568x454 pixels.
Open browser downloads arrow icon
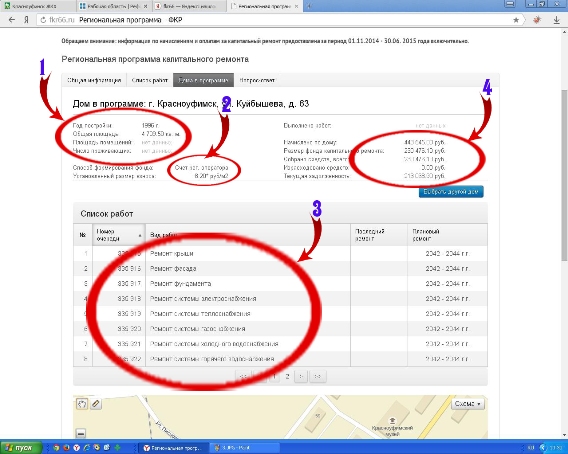557,20
